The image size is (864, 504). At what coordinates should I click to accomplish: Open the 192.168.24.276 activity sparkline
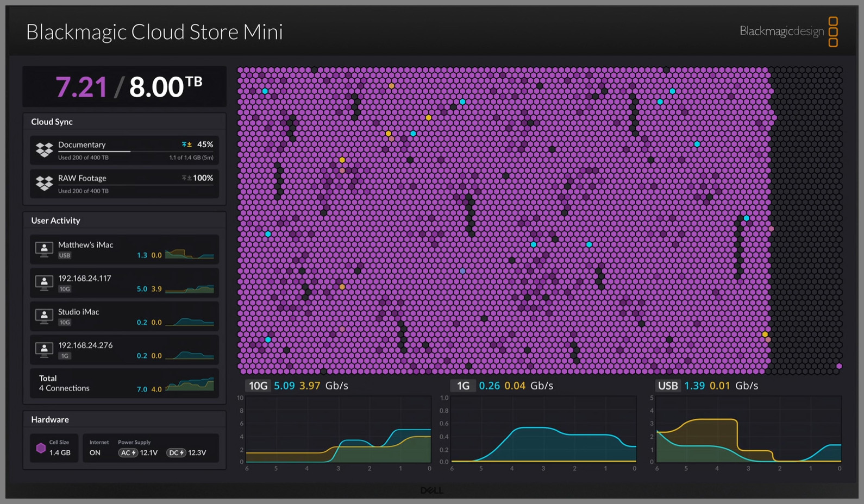click(190, 355)
